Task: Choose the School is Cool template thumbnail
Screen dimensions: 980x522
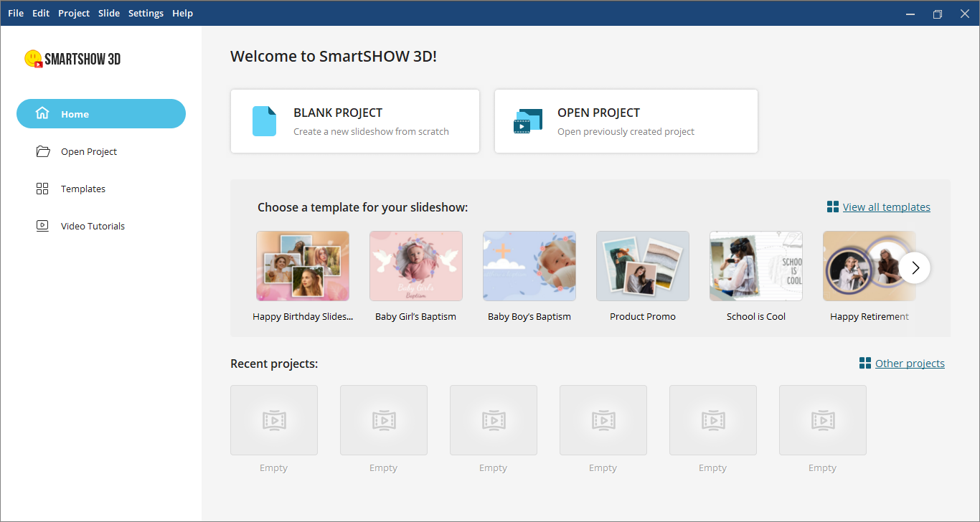Action: [756, 266]
